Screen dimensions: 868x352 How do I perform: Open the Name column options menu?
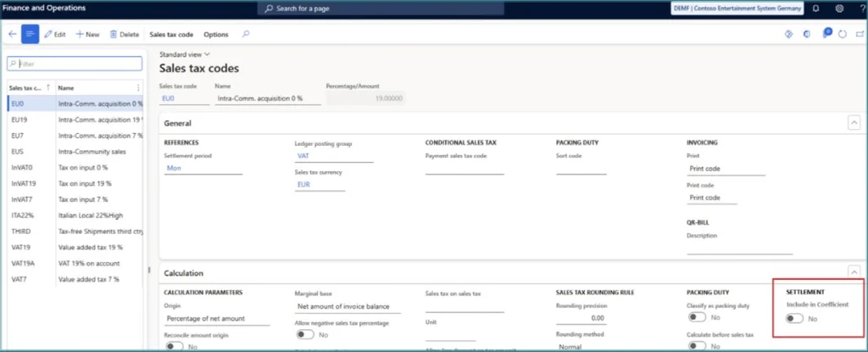pos(138,87)
